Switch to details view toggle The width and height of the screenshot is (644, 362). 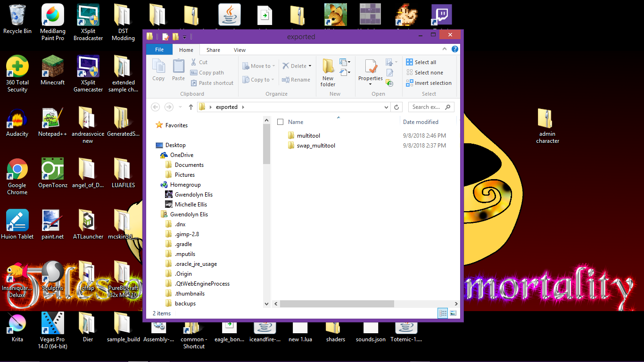[x=443, y=313]
